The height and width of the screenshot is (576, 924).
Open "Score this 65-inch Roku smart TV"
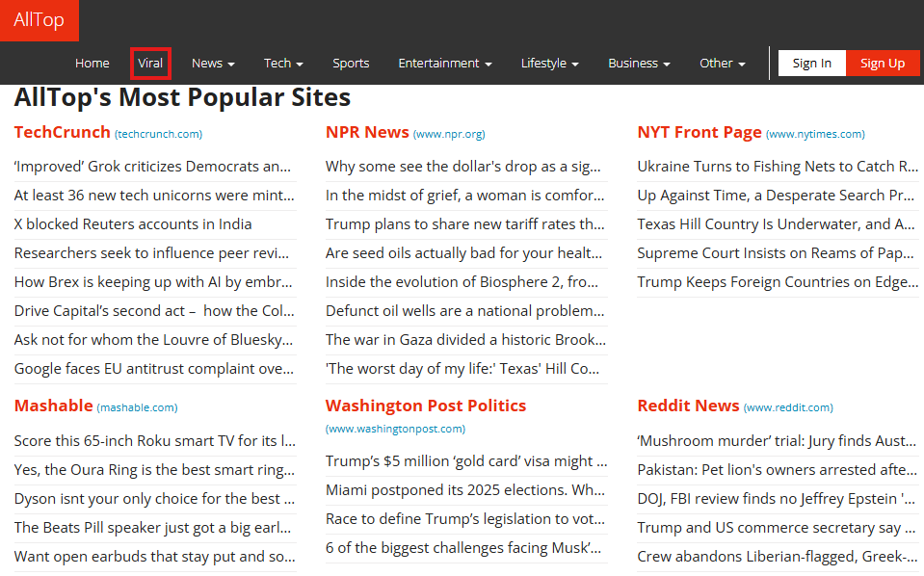pos(155,441)
